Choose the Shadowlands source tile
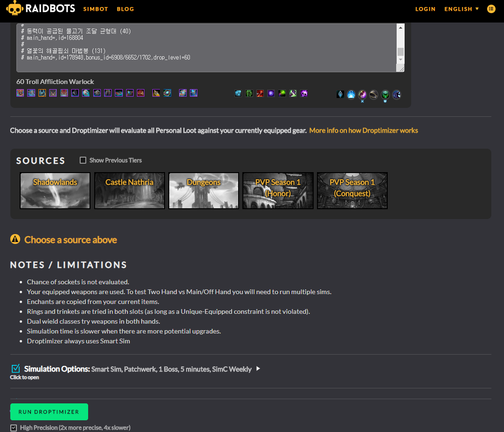This screenshot has width=504, height=432. click(55, 190)
